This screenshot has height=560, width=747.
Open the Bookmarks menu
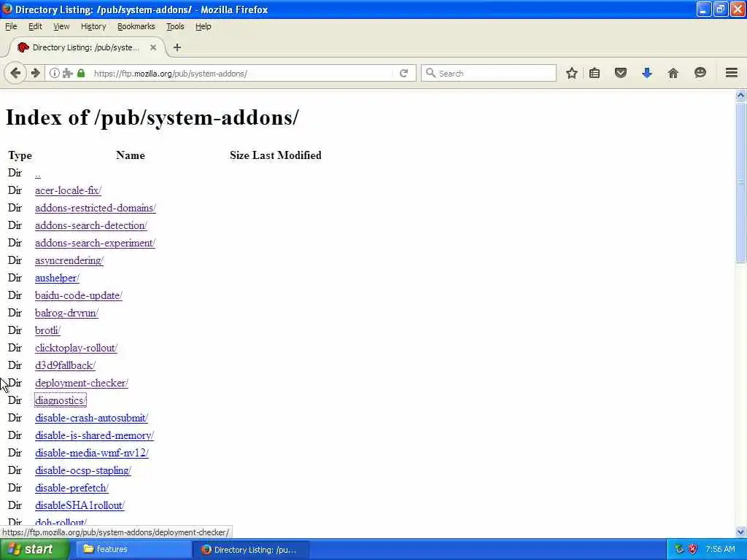click(x=136, y=27)
